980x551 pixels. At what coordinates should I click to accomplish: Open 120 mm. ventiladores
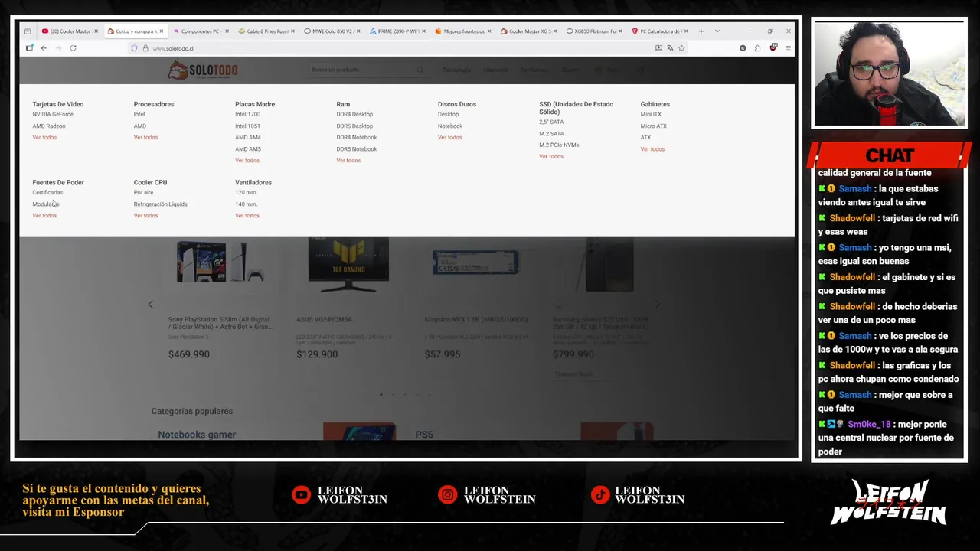(246, 192)
